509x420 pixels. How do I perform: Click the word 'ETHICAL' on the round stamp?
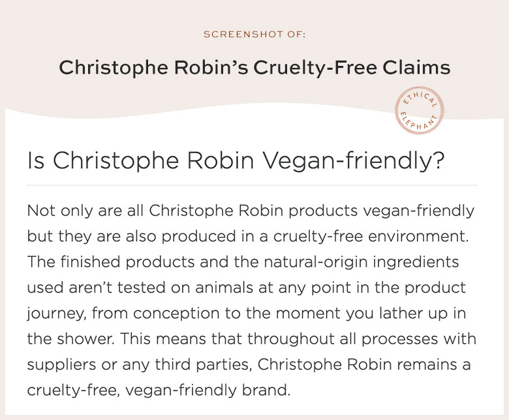420,98
